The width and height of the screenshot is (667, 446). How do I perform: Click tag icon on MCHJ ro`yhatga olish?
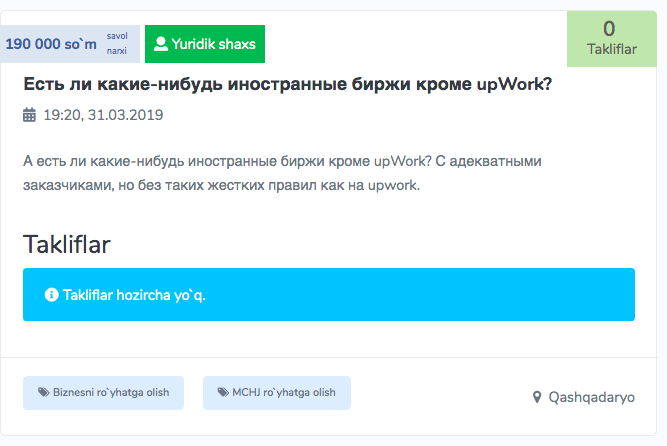223,393
